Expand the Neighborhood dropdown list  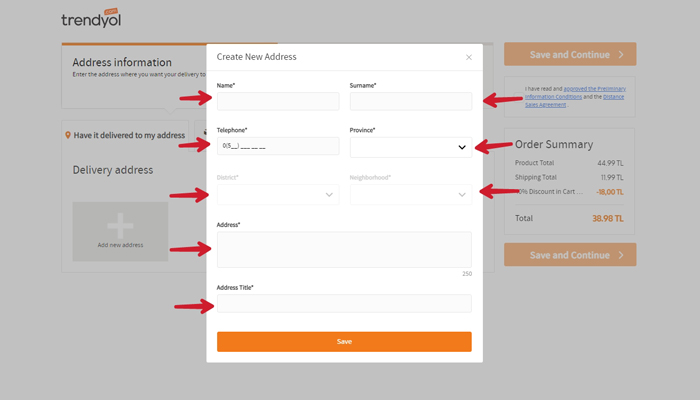pyautogui.click(x=410, y=194)
